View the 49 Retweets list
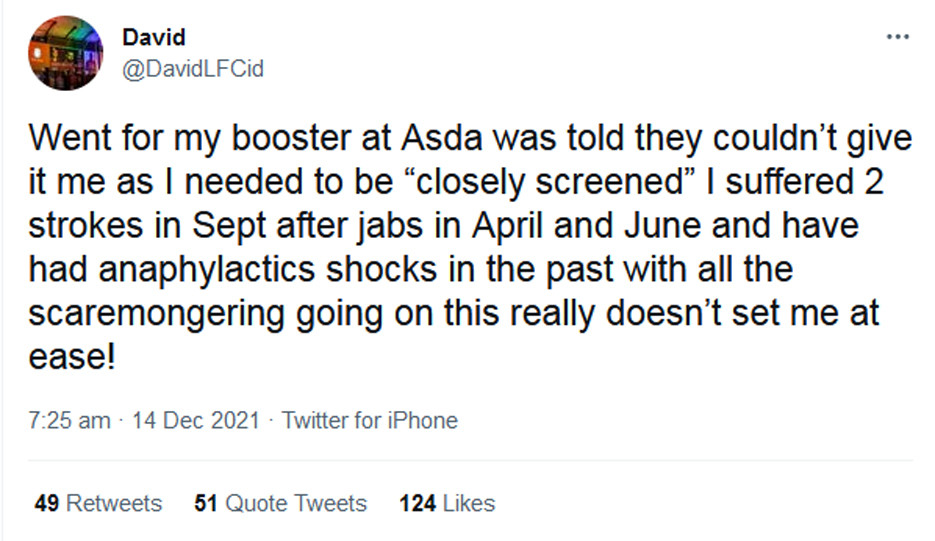This screenshot has height=541, width=935. click(x=98, y=503)
